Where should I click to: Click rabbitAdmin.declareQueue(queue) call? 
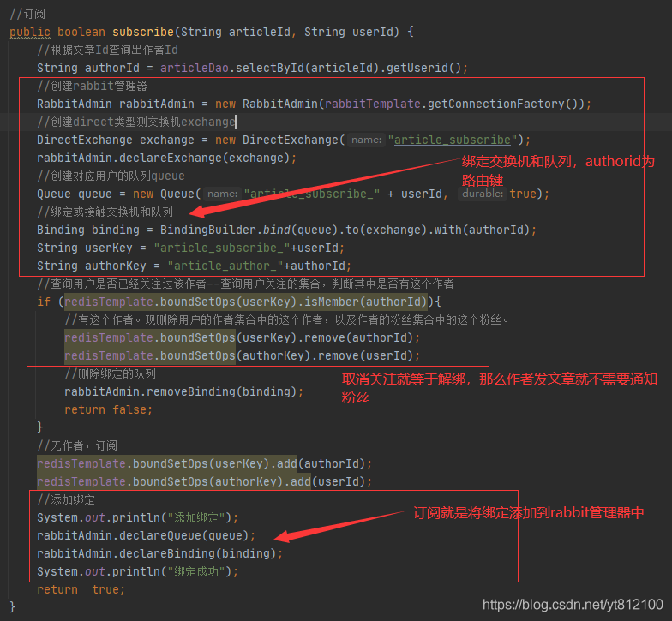[143, 536]
